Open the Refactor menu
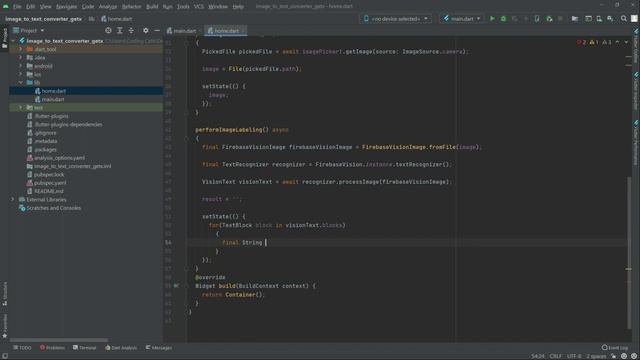This screenshot has width=640, height=360. click(x=131, y=7)
